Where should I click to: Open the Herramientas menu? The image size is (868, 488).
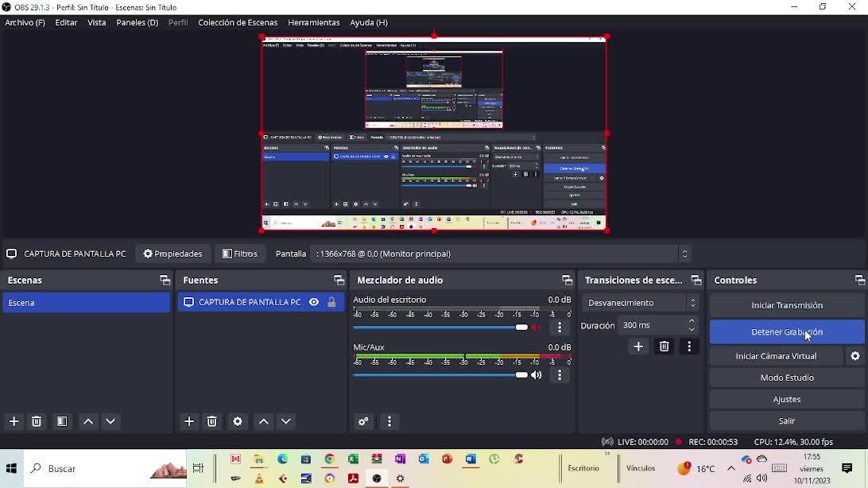313,23
